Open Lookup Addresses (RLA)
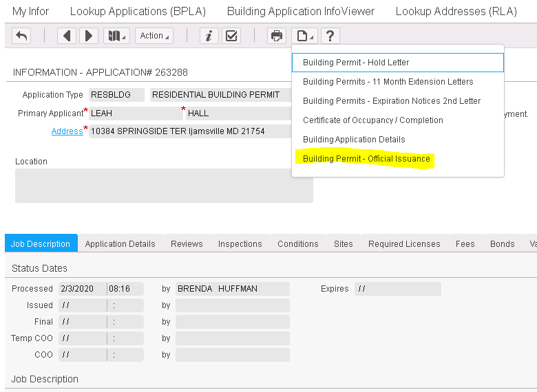Screen dimensions: 537x392 [x=456, y=11]
